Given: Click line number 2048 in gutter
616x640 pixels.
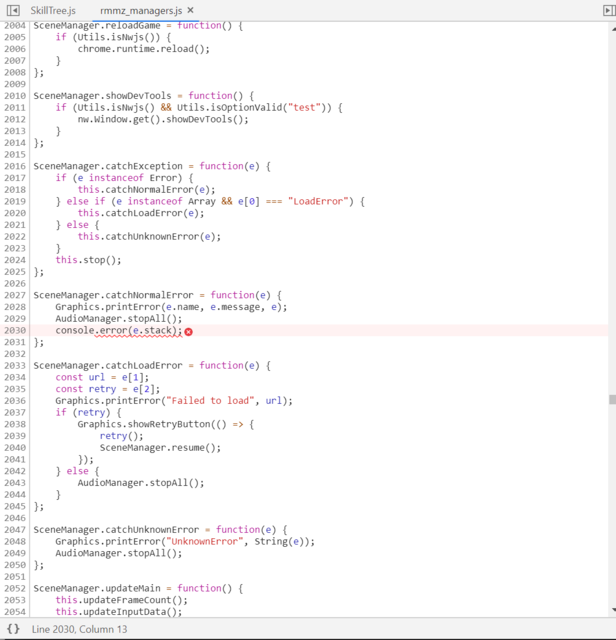Looking at the screenshot, I should click(15, 542).
